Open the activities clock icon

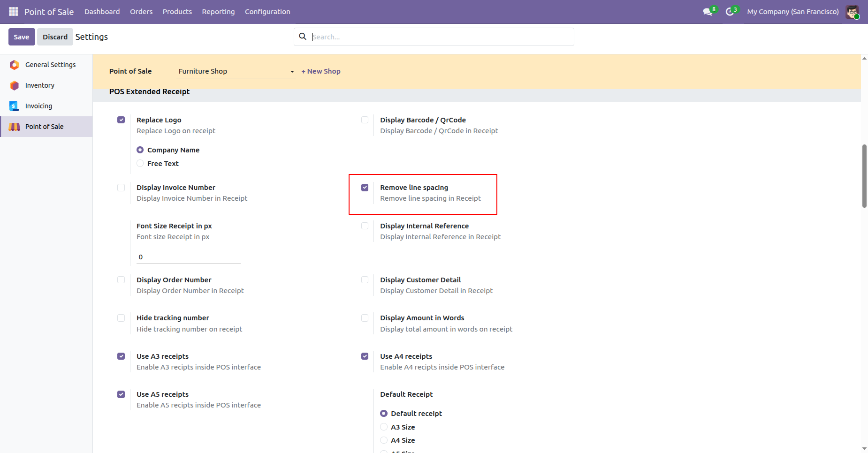click(x=730, y=12)
